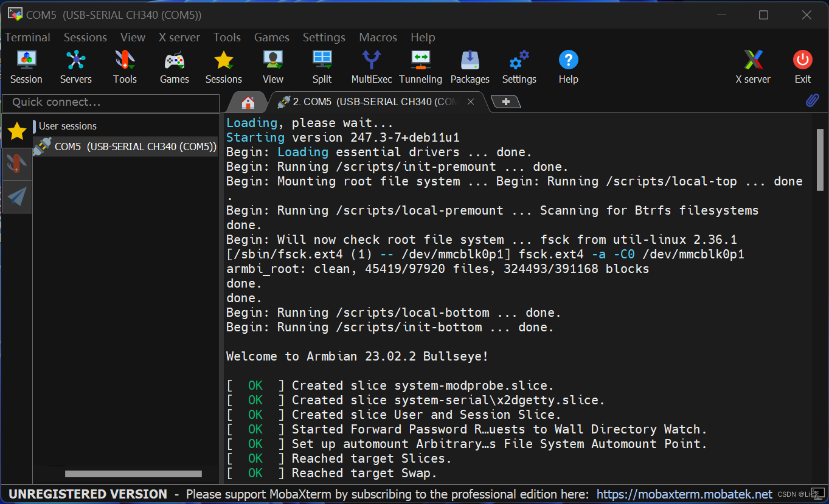Click the paperclip attach icon
Viewport: 829px width, 504px height.
pyautogui.click(x=812, y=100)
